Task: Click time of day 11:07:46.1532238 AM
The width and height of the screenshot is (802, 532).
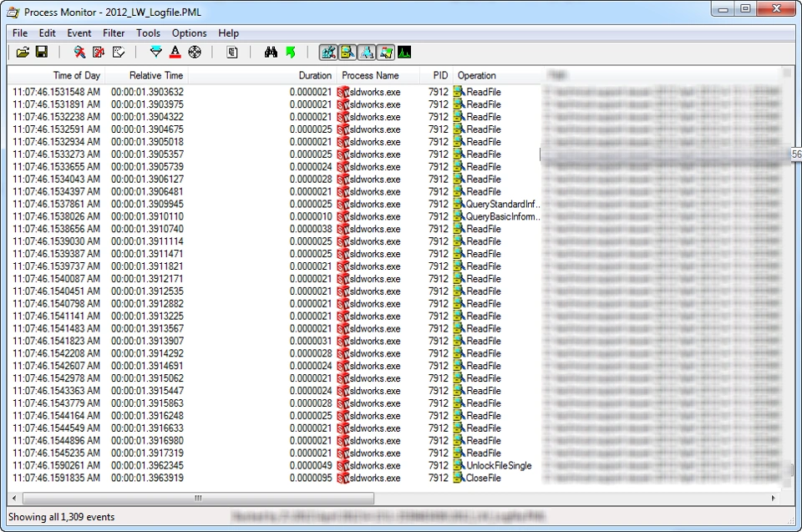Action: [56, 117]
